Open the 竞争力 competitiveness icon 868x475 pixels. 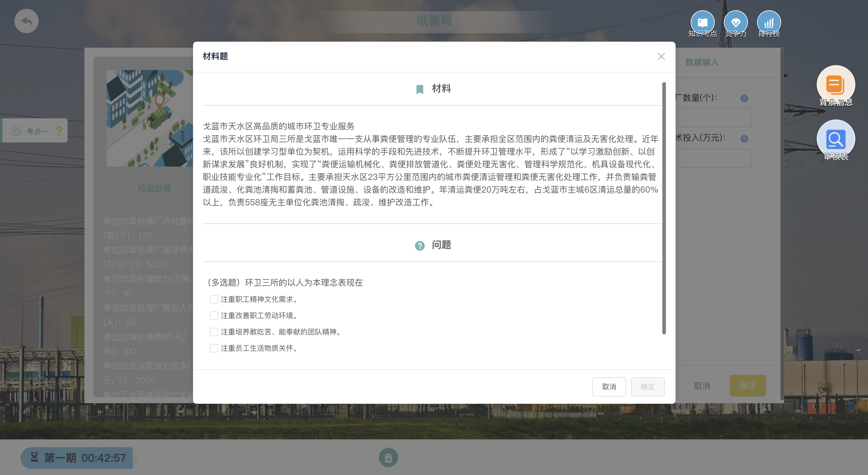tap(736, 24)
